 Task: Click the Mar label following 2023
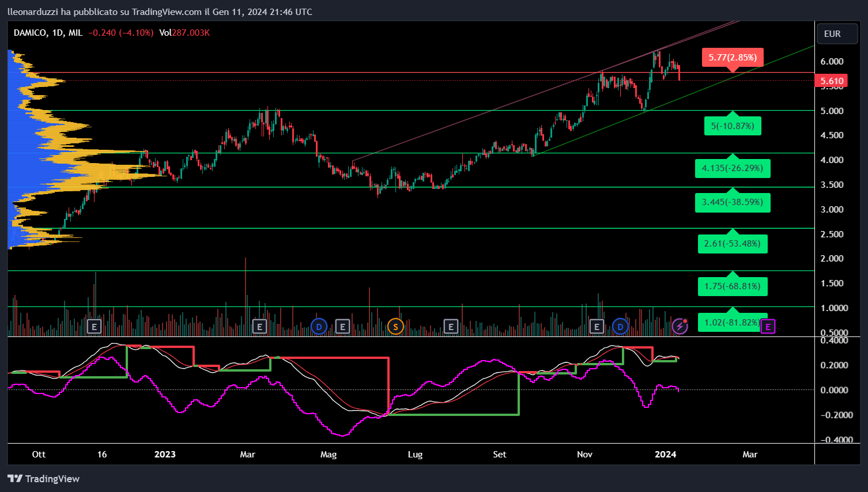coord(247,455)
